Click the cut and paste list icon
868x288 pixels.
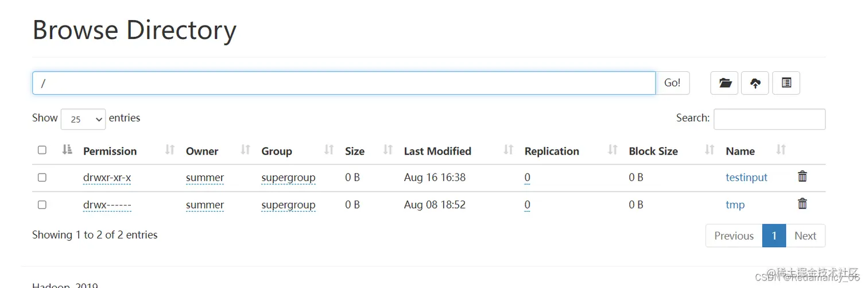pos(786,83)
